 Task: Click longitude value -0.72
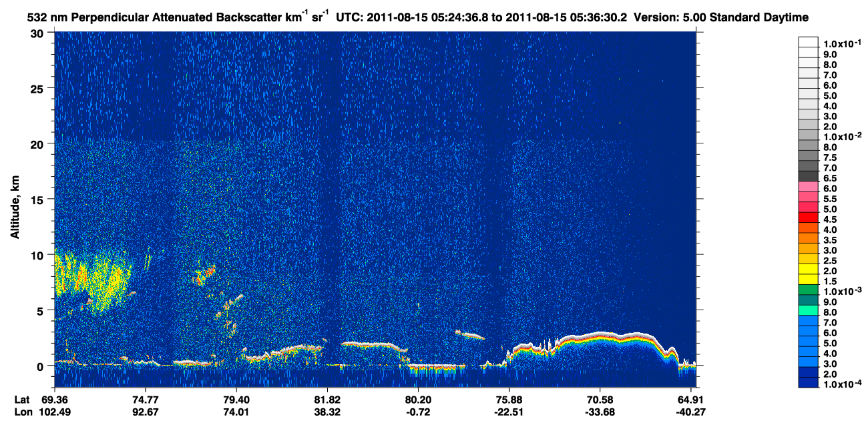[x=417, y=412]
